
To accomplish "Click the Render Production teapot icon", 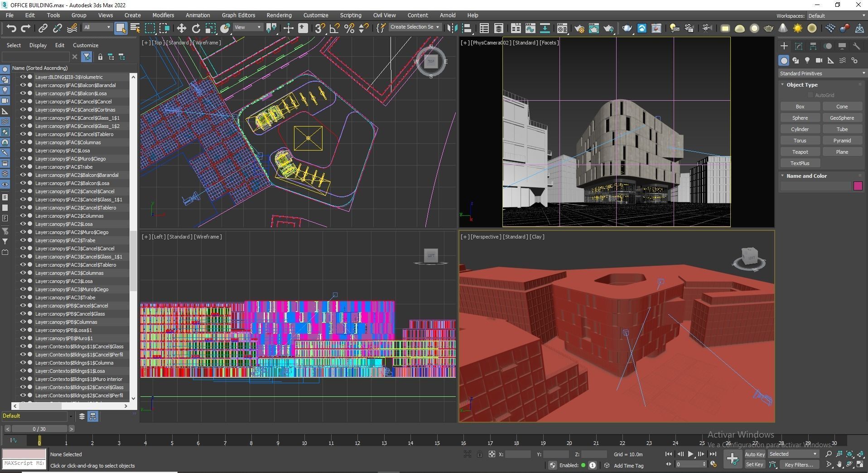I will click(x=608, y=28).
